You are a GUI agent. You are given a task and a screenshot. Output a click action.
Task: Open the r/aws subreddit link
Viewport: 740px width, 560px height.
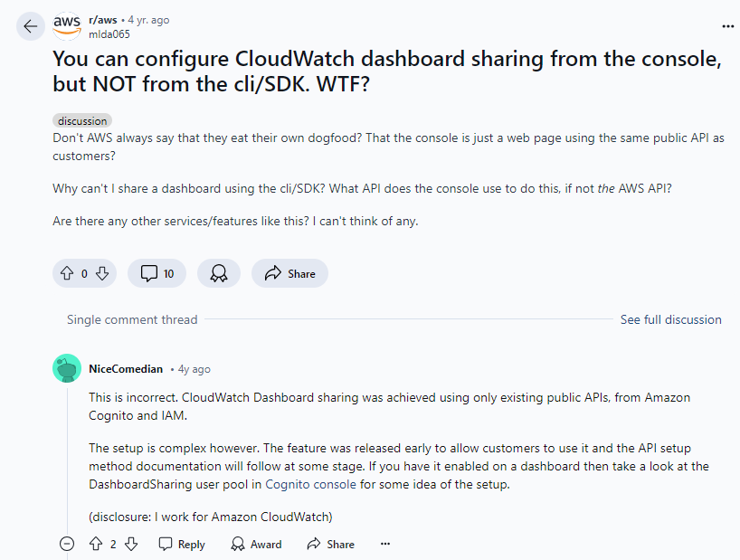point(103,20)
